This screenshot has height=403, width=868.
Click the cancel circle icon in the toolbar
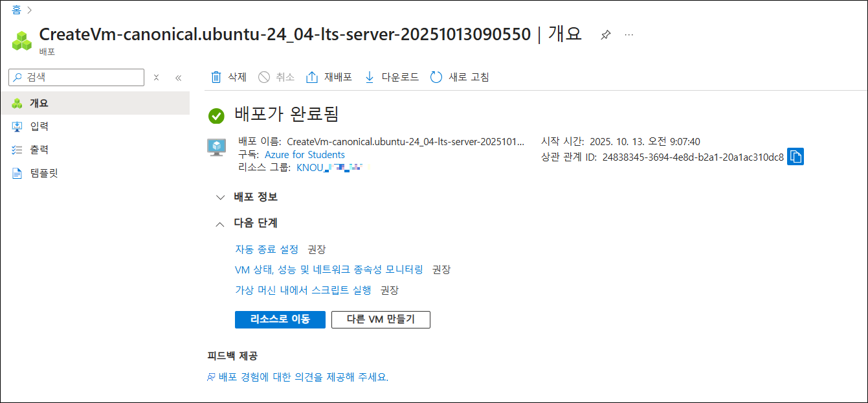[263, 77]
